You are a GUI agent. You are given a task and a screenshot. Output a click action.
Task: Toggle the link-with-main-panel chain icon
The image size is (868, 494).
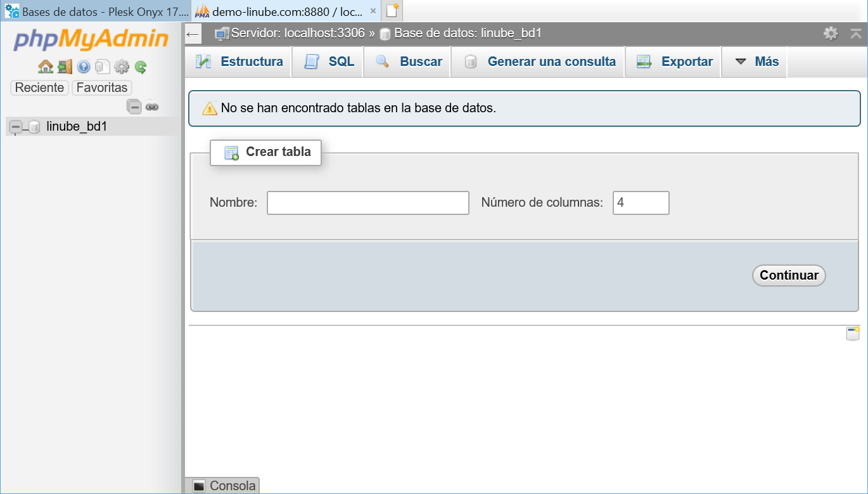[x=152, y=107]
